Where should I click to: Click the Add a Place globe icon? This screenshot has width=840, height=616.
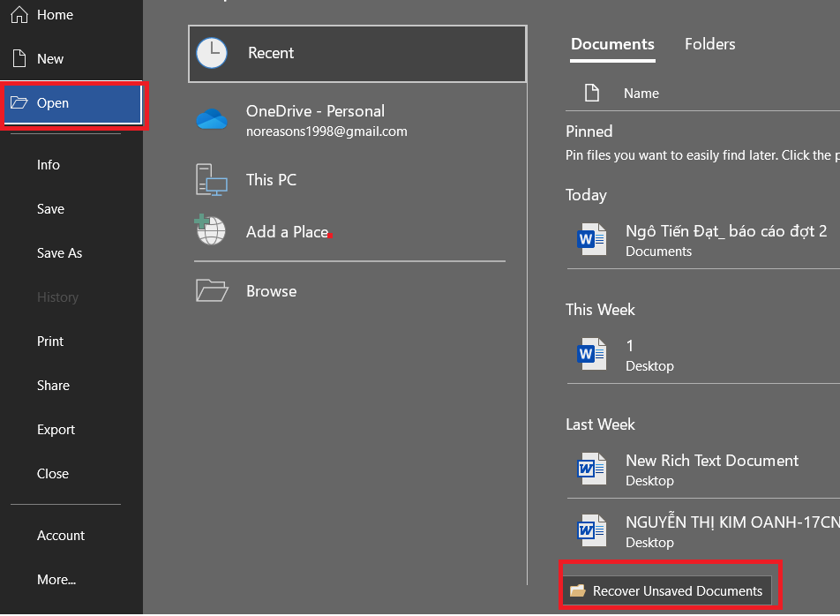[212, 231]
